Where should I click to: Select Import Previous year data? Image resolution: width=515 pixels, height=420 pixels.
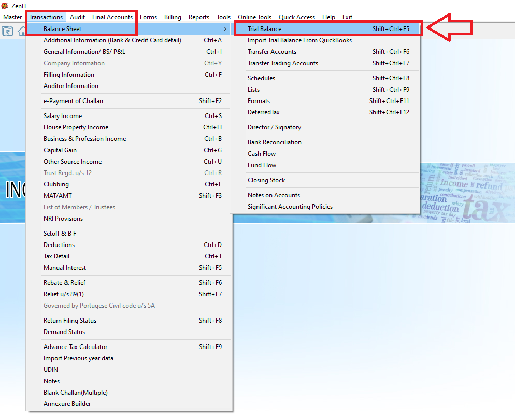point(128,358)
